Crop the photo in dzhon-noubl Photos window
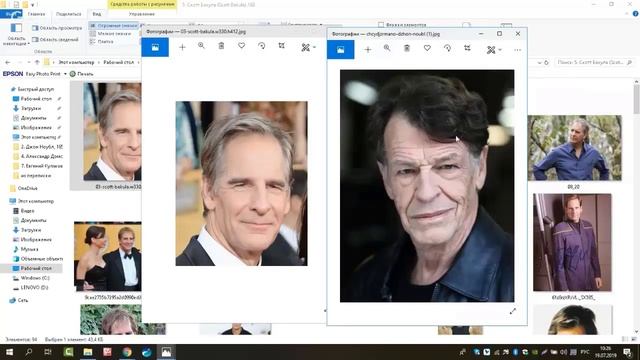This screenshot has height=360, width=640. point(467,48)
